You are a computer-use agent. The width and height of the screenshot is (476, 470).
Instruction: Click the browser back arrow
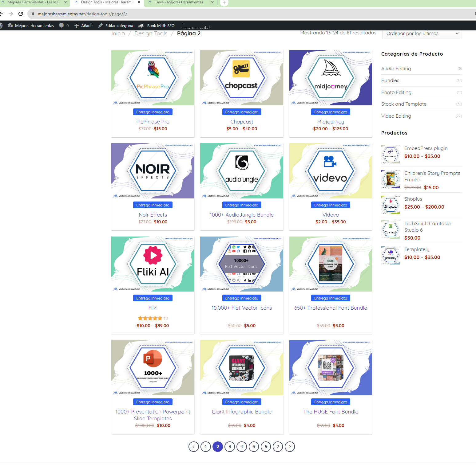(2, 14)
